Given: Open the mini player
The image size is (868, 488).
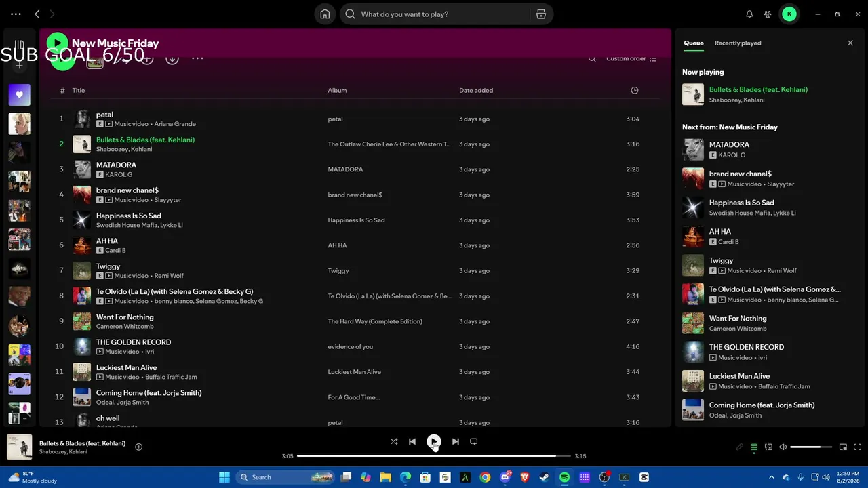Looking at the screenshot, I should point(843,447).
